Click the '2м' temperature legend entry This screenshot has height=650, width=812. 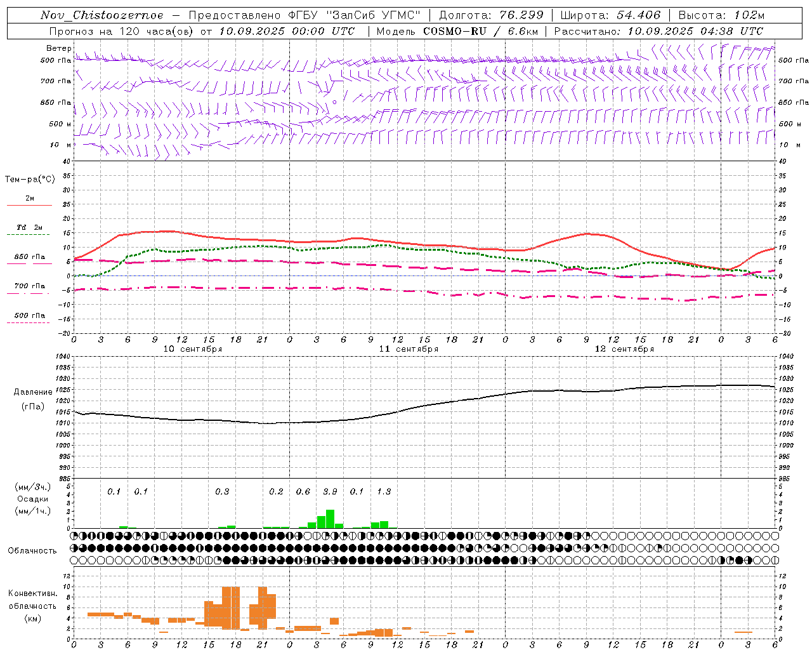(x=30, y=198)
